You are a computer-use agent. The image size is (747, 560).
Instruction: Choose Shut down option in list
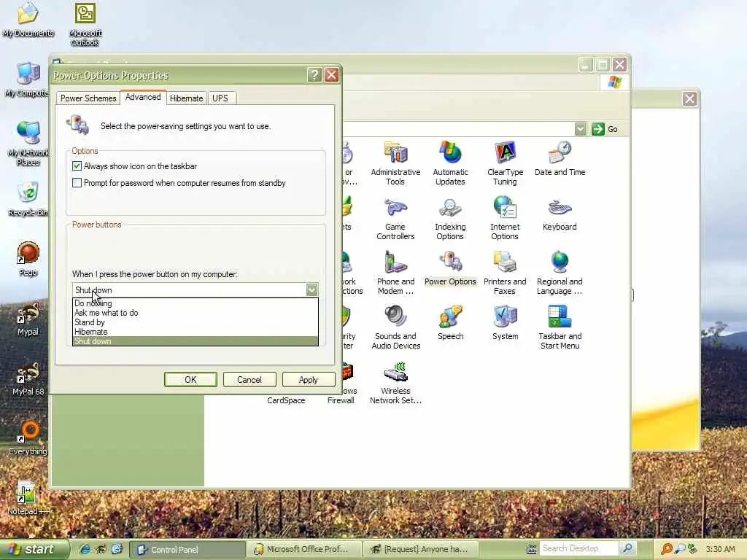click(x=196, y=341)
